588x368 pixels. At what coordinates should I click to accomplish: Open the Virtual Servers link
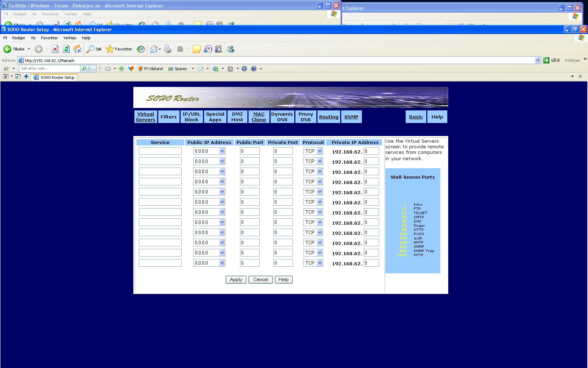pos(146,117)
